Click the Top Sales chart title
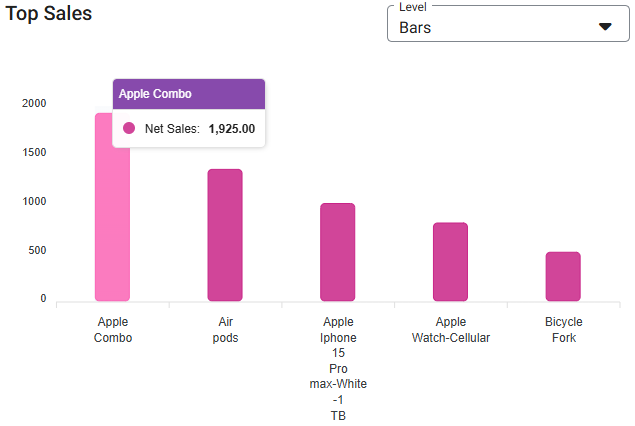 pos(48,15)
